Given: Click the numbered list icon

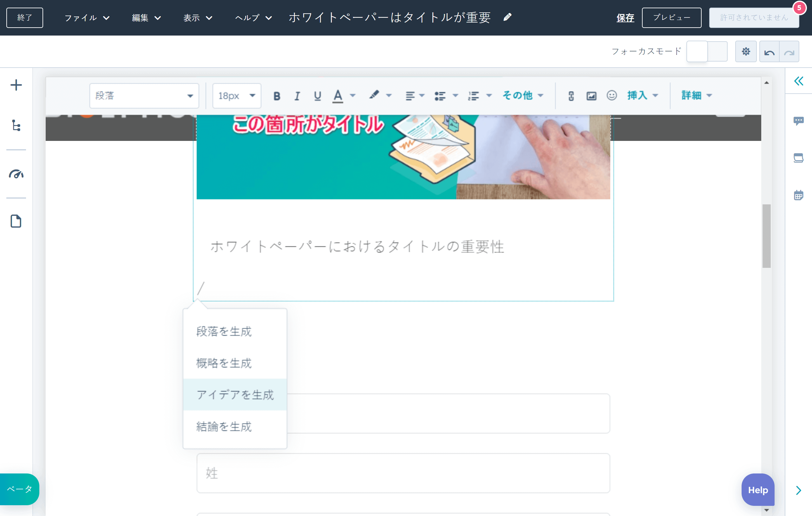Looking at the screenshot, I should point(474,96).
